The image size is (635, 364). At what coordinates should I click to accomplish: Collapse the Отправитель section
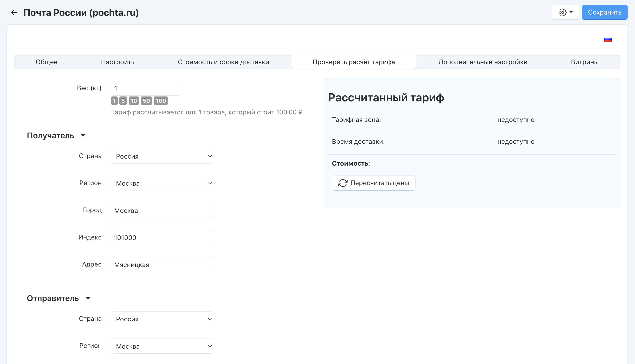coord(88,298)
